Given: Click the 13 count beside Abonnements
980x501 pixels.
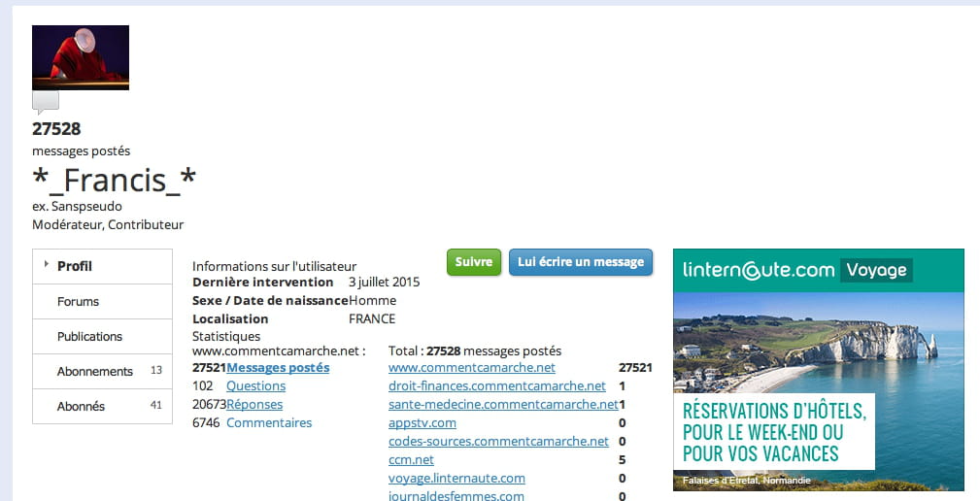Looking at the screenshot, I should [x=156, y=371].
